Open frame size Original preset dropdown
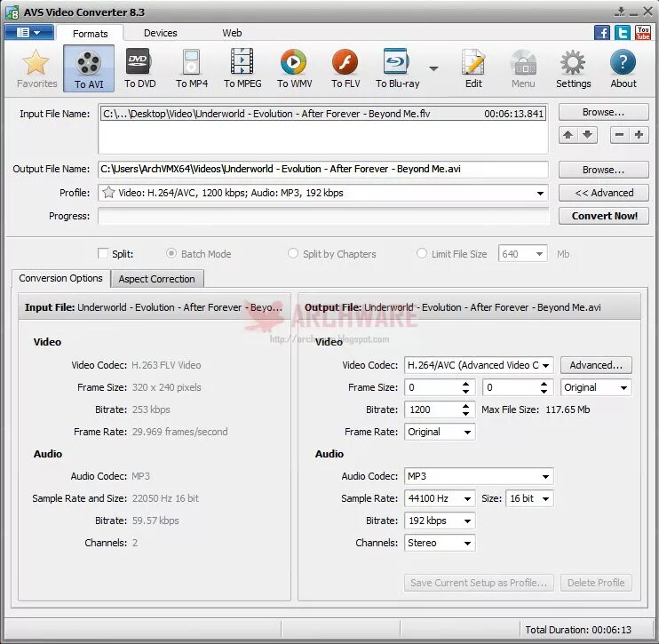Viewport: 659px width, 644px height. tap(596, 387)
